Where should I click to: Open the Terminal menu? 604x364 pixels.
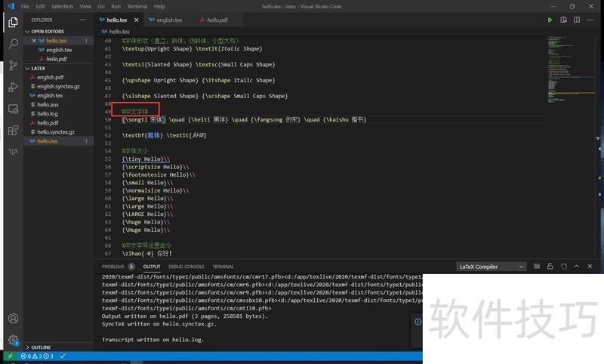tap(137, 6)
